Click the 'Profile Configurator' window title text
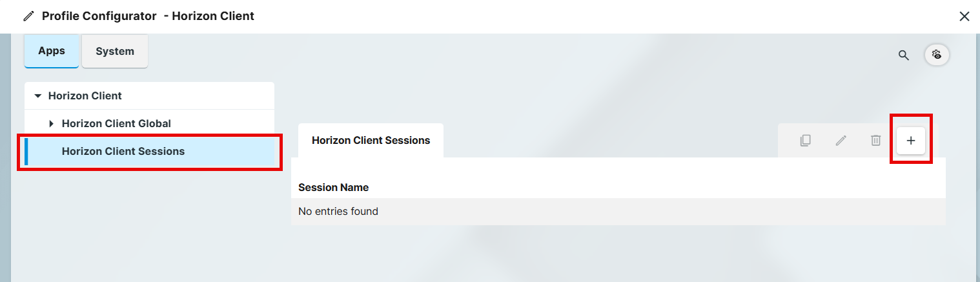 tap(99, 16)
